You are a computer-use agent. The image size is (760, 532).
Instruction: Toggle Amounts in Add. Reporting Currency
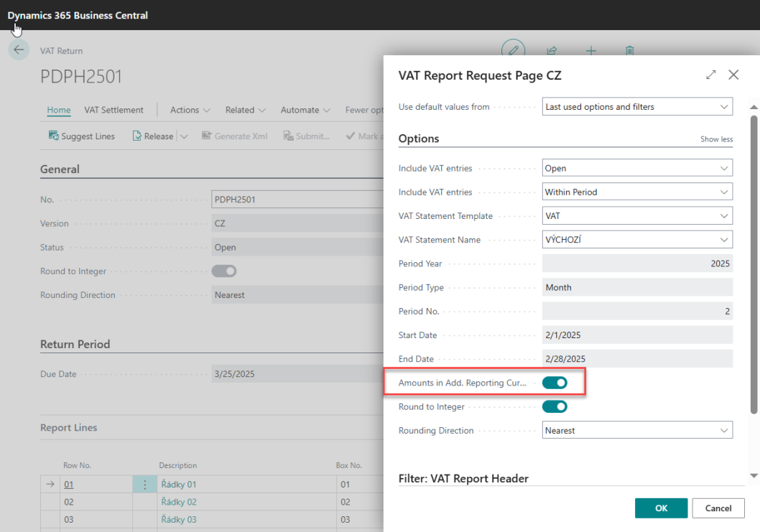555,383
